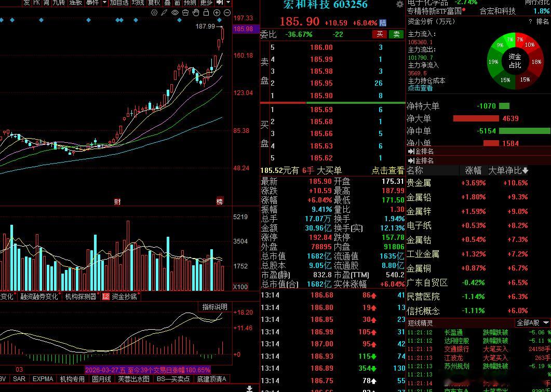Open the 全部A股 dropdown

pyautogui.click(x=532, y=322)
